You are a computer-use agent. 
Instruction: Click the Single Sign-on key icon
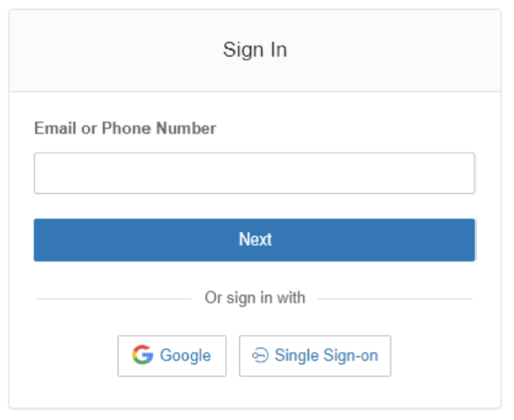[260, 356]
